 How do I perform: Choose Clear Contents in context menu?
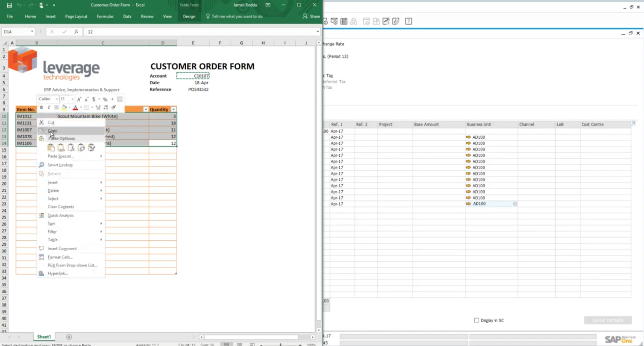(71, 207)
